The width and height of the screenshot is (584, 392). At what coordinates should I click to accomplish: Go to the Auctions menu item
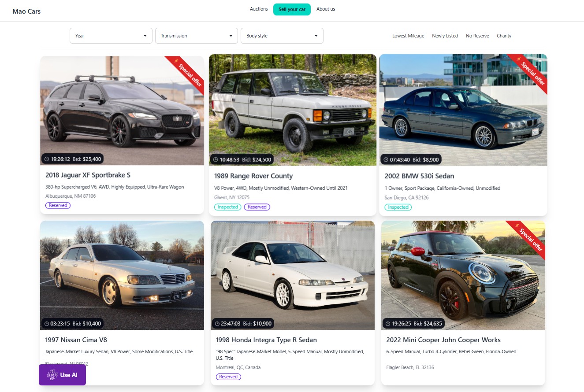tap(259, 9)
